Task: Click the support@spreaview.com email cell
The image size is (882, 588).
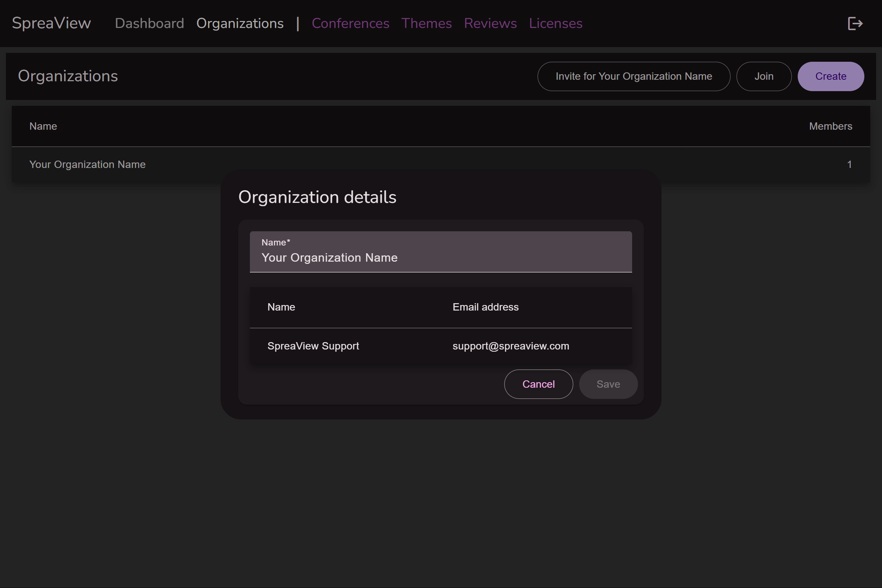Action: point(511,346)
